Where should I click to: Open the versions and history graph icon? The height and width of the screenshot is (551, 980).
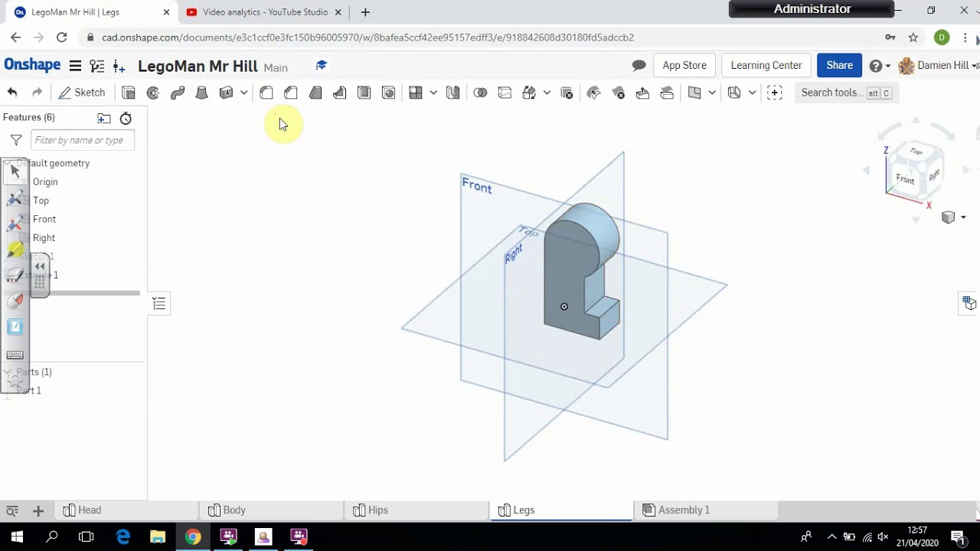pos(97,66)
